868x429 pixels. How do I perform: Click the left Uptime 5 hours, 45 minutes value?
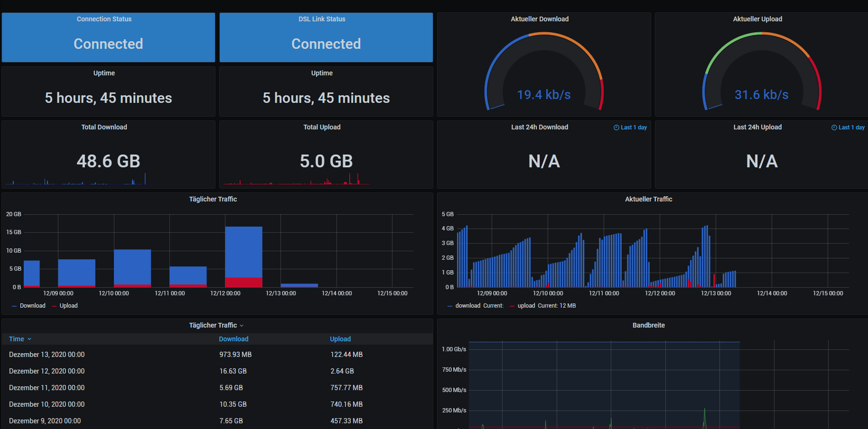[108, 98]
